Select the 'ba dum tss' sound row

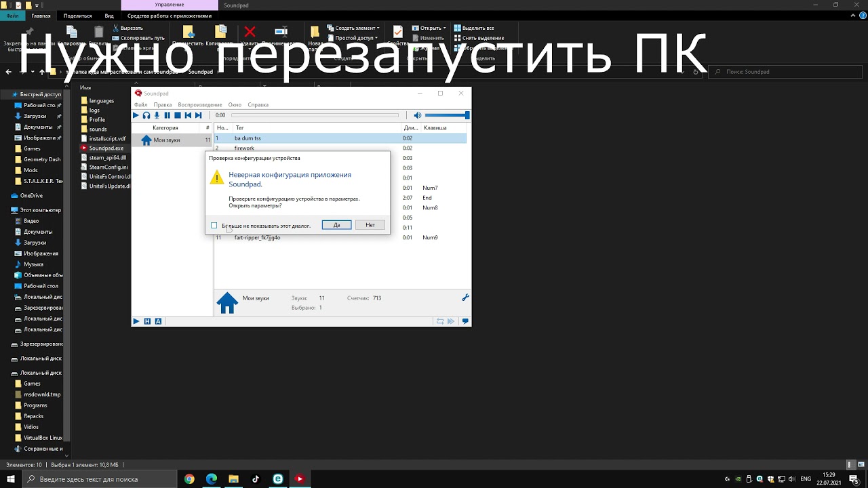(340, 138)
